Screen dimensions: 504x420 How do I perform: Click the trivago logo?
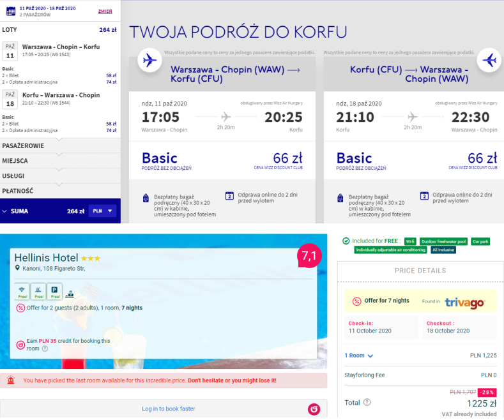coord(465,302)
